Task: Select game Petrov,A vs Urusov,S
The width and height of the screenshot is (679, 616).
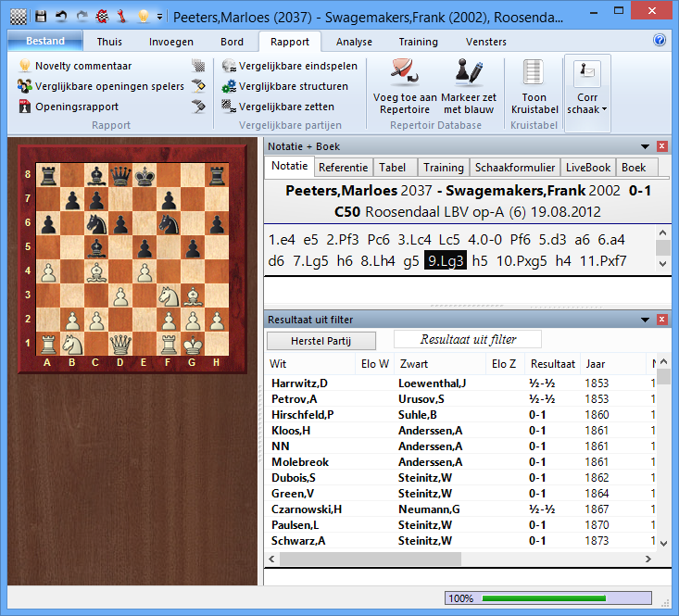Action: point(459,398)
